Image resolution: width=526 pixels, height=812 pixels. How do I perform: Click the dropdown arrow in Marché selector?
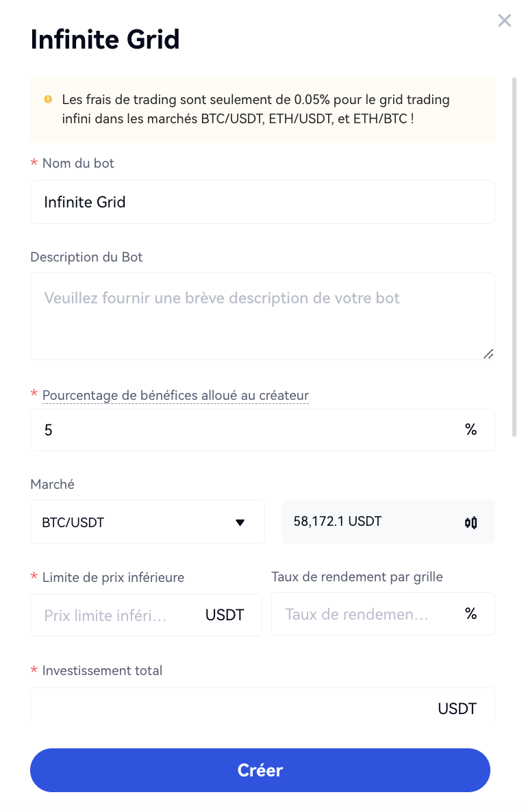(x=240, y=522)
